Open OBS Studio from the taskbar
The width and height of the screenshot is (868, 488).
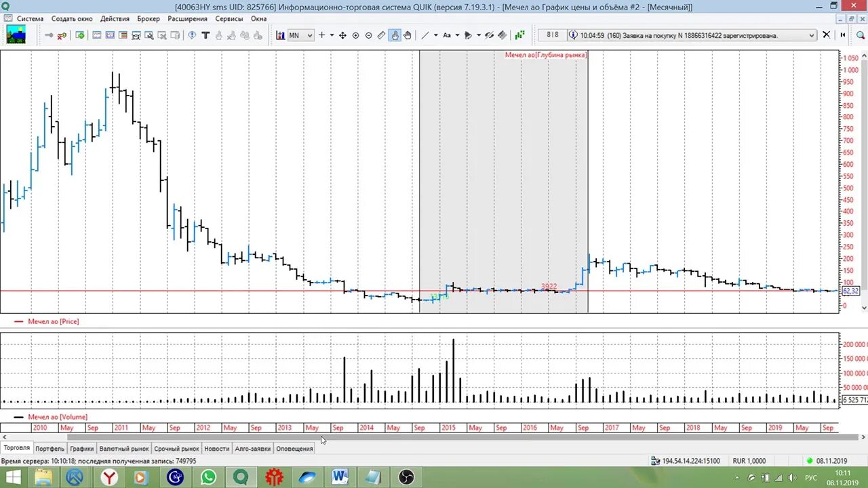[x=406, y=477]
